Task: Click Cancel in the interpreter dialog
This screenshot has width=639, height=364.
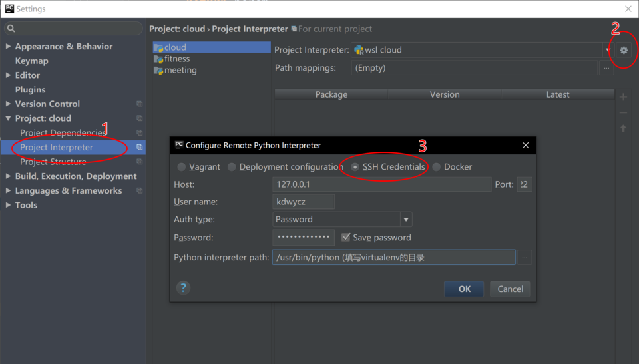Action: coord(511,289)
